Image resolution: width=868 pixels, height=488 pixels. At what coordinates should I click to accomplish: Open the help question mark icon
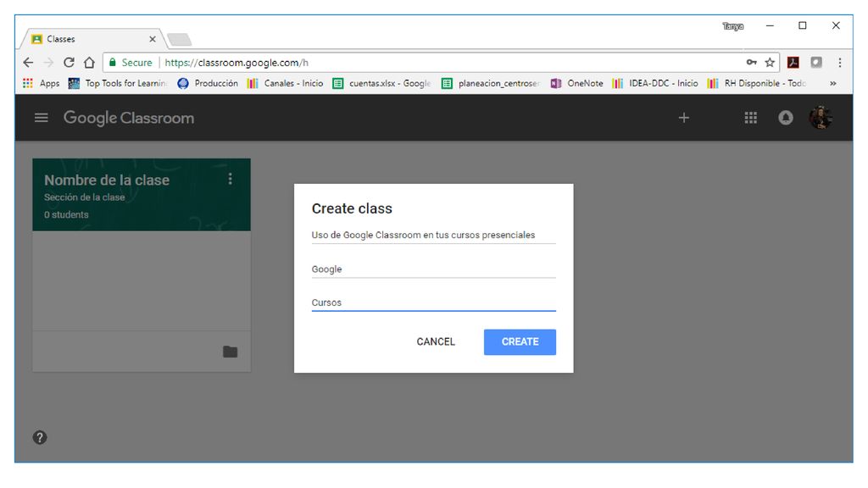[x=39, y=438]
